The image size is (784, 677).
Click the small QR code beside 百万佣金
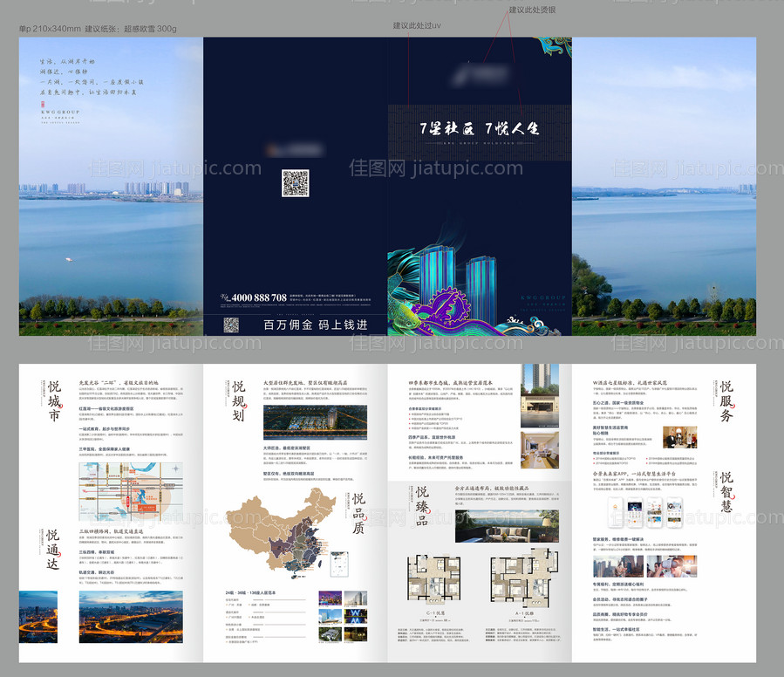point(231,325)
